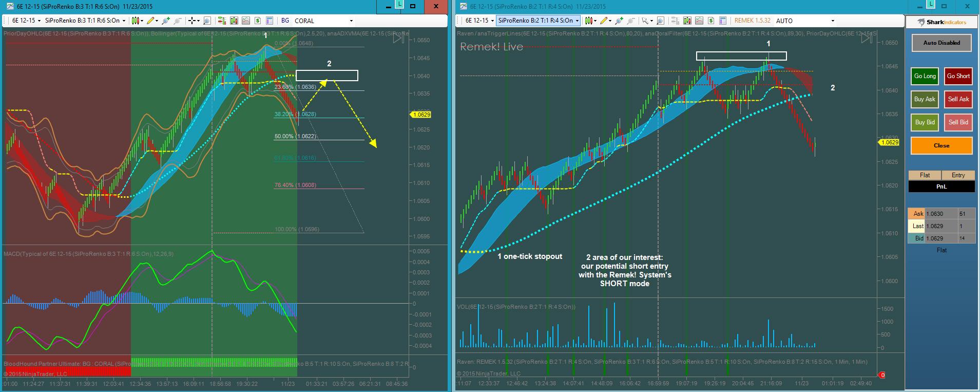
Task: Click red alert counter icon in right chart
Action: pos(882,375)
